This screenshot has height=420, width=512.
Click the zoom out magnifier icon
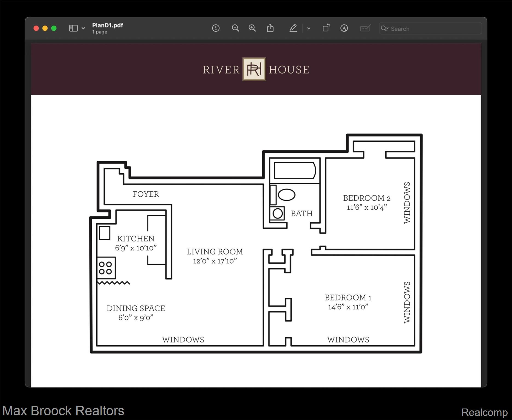pos(235,28)
